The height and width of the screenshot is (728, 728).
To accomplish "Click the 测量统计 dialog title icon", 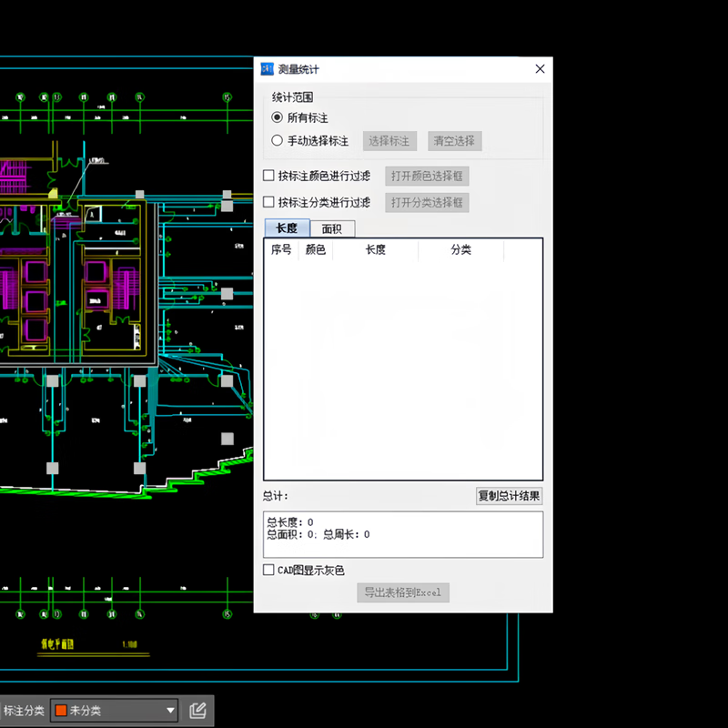I will click(x=267, y=69).
